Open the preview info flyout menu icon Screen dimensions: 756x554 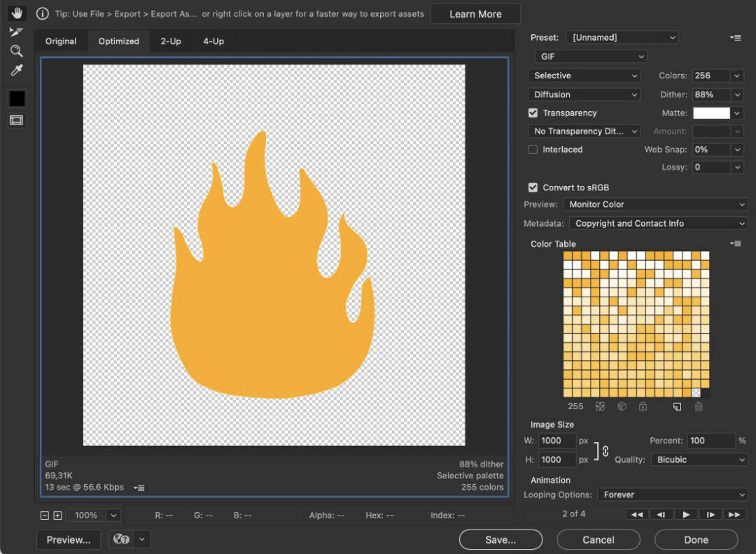click(139, 488)
